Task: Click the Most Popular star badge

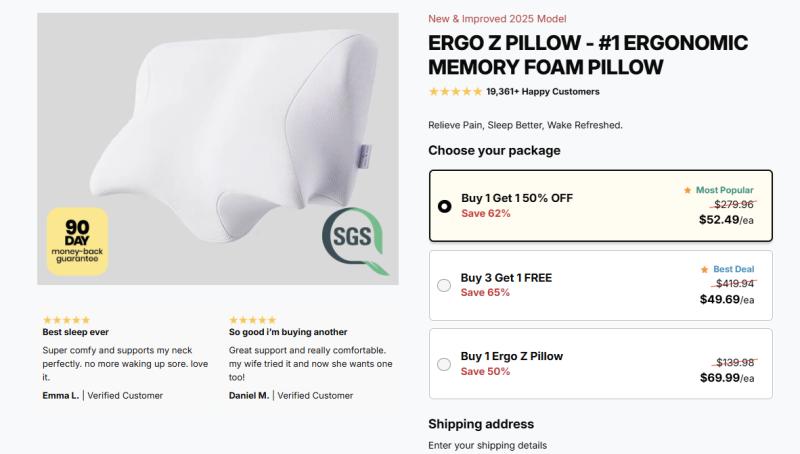Action: click(x=718, y=190)
